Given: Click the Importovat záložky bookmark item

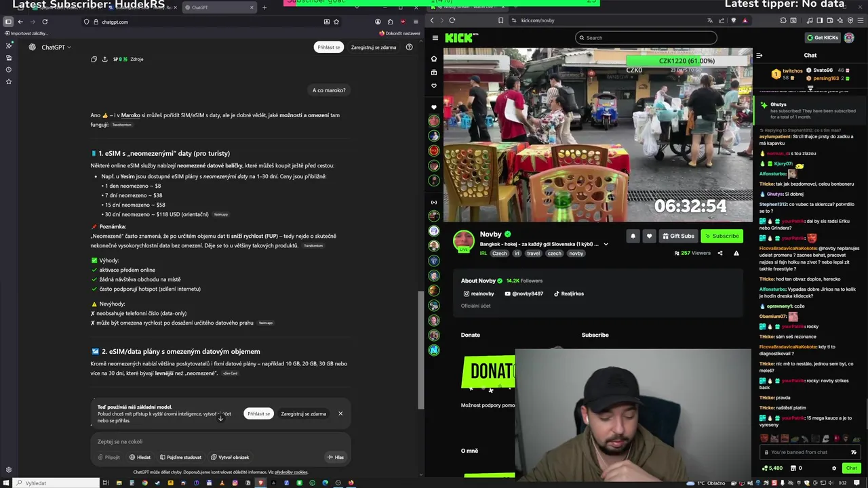Looking at the screenshot, I should 26,33.
